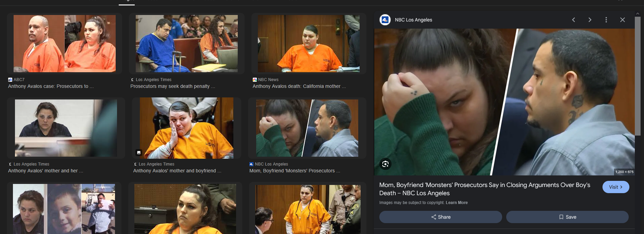The height and width of the screenshot is (234, 644).
Task: Open 'Prosecutors may seek death penalty' thumbnail
Action: [187, 44]
